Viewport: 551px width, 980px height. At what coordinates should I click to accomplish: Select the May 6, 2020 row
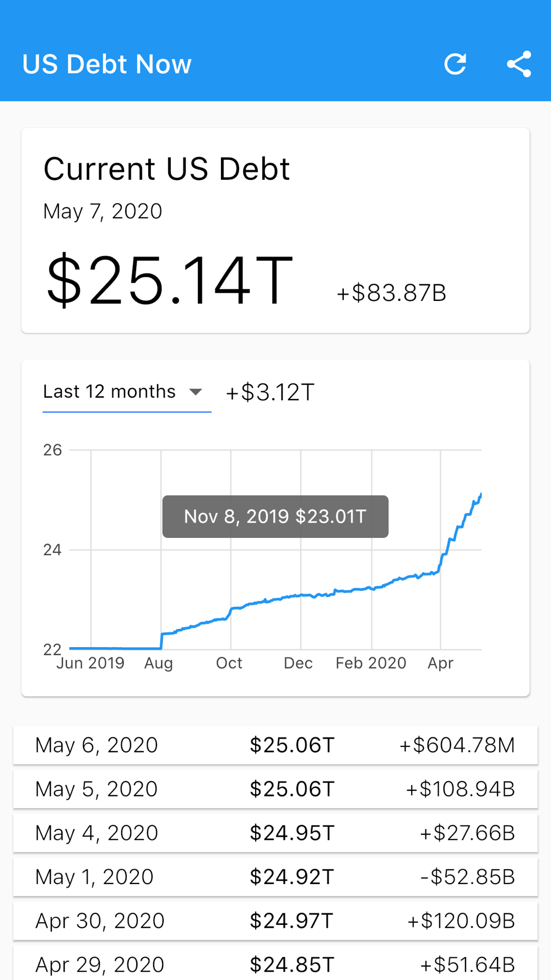click(x=275, y=745)
